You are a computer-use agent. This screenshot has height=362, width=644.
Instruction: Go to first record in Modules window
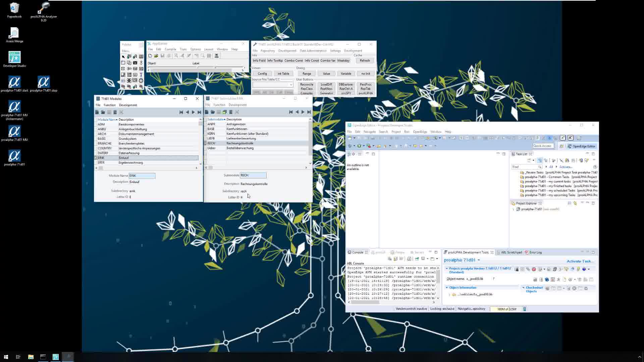click(181, 112)
